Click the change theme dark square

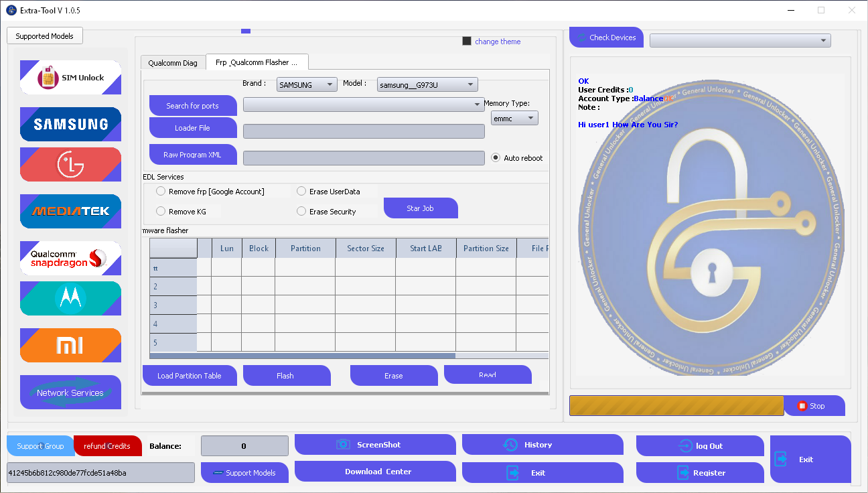point(467,41)
